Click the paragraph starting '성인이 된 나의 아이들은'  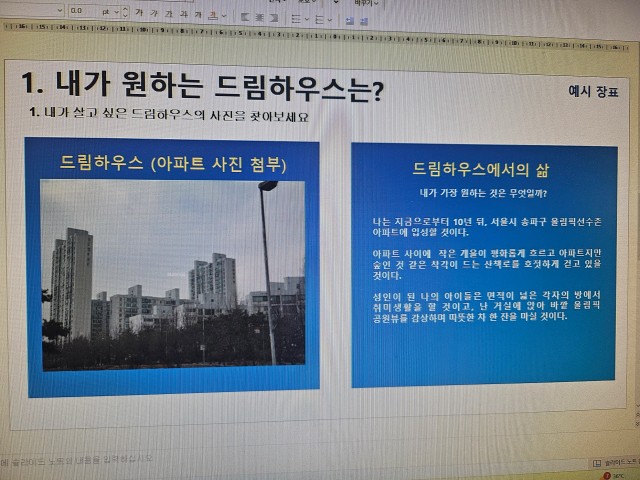(487, 306)
